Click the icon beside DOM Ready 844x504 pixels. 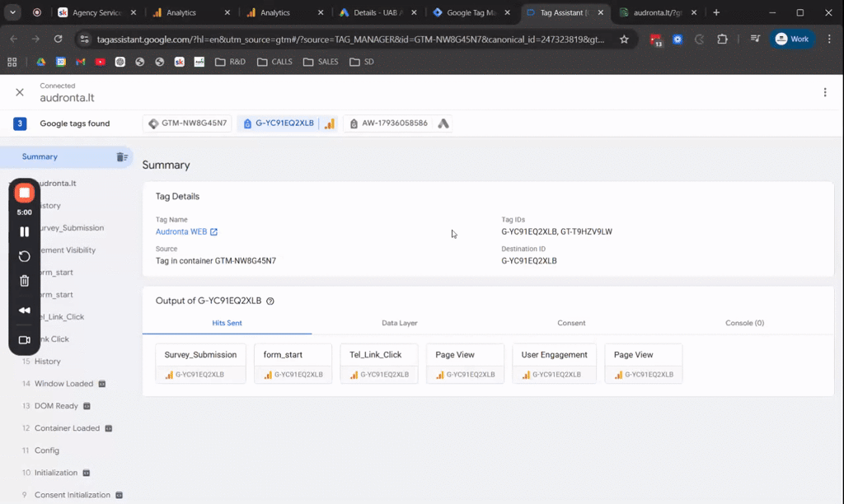click(87, 406)
